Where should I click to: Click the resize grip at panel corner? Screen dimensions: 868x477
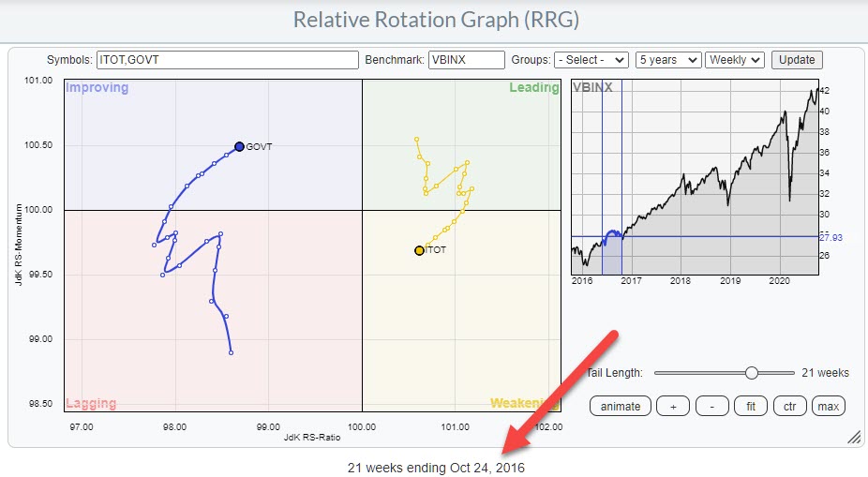(x=853, y=437)
